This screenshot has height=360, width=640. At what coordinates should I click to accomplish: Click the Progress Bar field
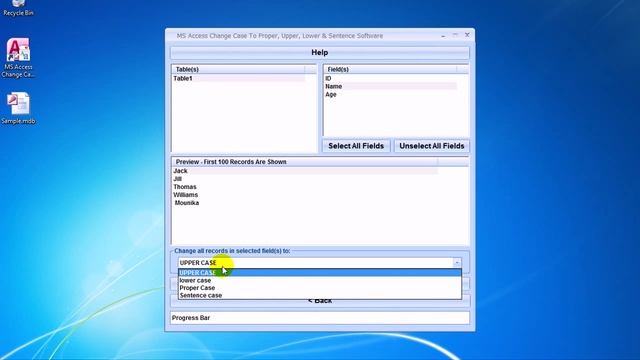click(320, 318)
